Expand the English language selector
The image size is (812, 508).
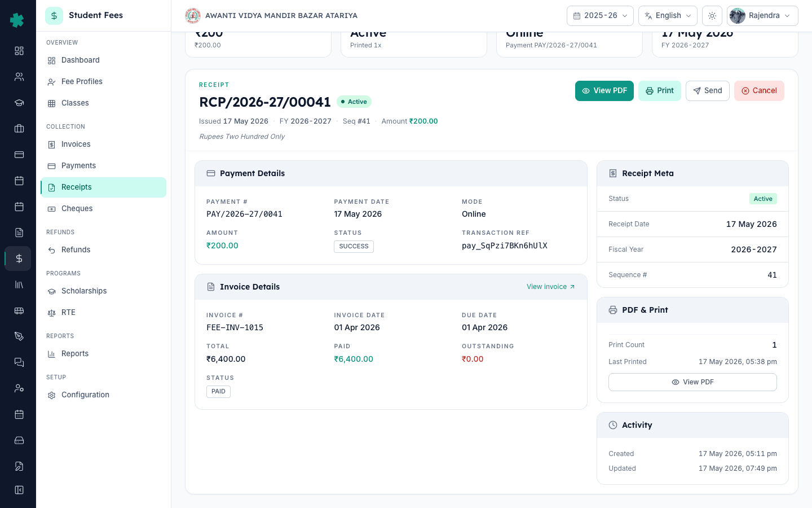click(668, 16)
